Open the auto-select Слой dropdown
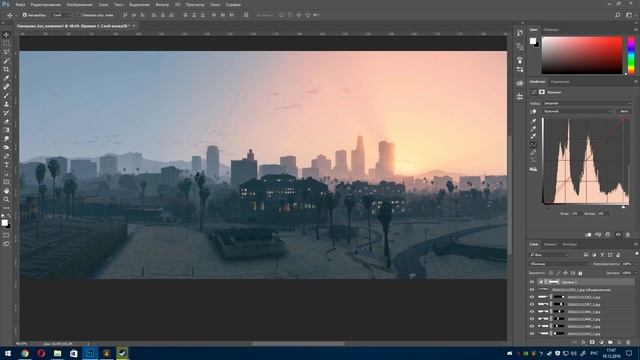The height and width of the screenshot is (360, 640). coord(61,15)
